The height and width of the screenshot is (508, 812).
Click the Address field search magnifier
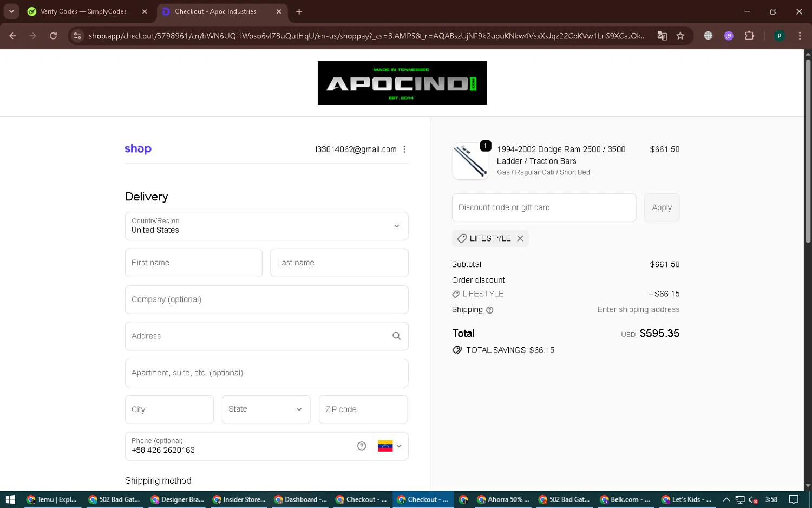click(x=396, y=336)
